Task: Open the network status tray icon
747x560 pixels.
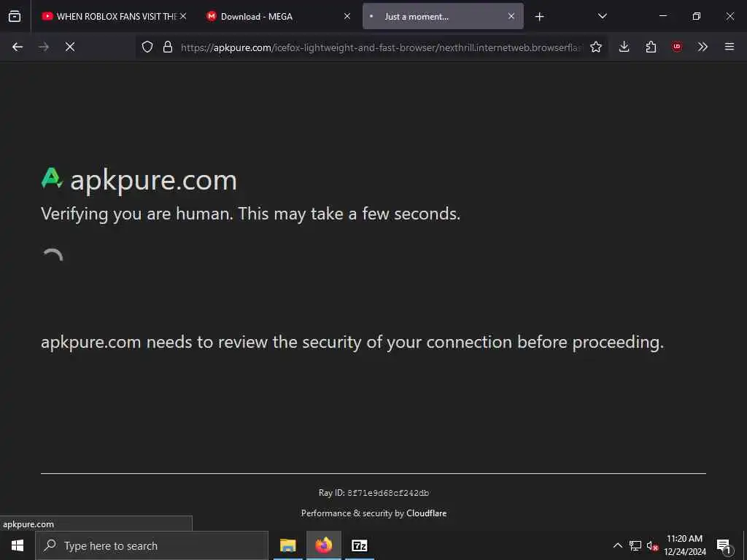Action: point(635,545)
